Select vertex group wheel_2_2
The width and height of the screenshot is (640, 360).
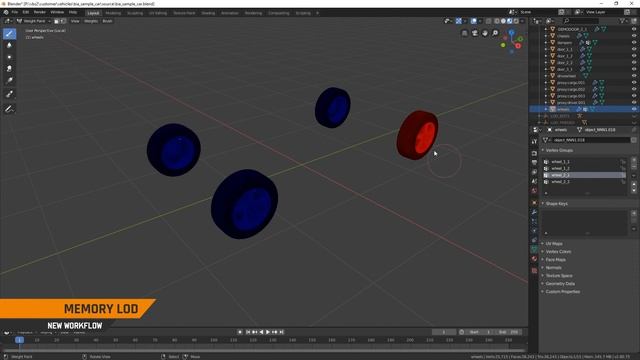coord(584,182)
